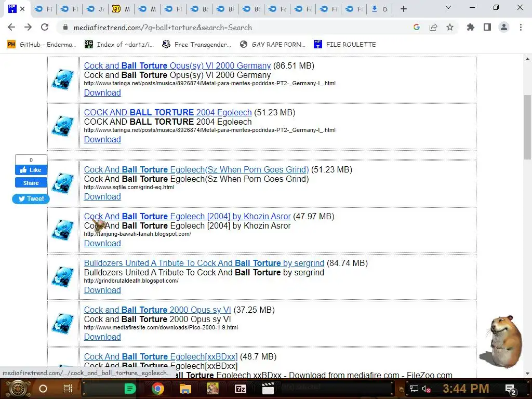Open the 2004 Egoleech uppercase title link
This screenshot has width=532, height=399.
pos(168,112)
